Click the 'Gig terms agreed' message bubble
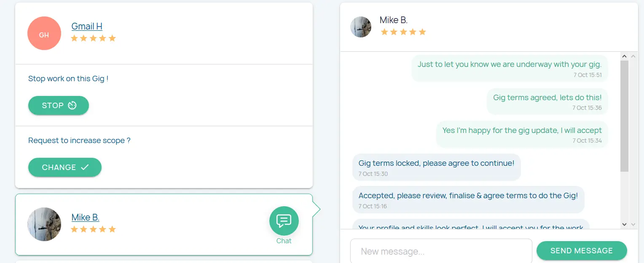 point(547,101)
